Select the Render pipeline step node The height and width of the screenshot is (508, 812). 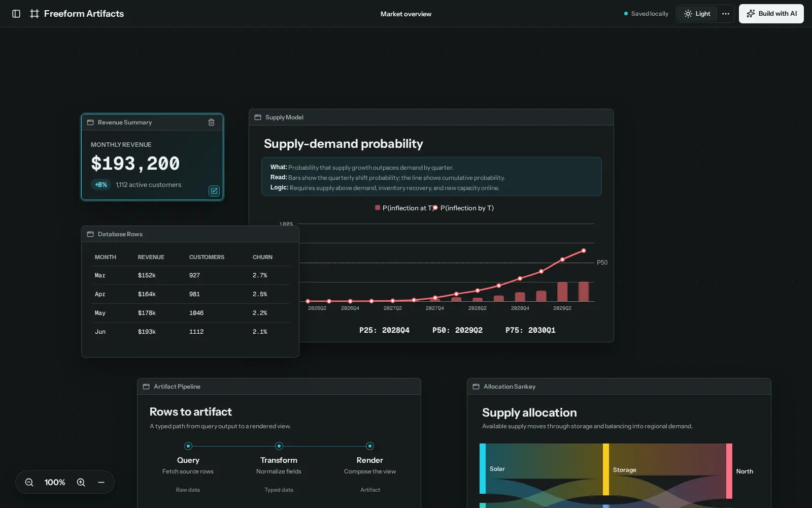click(370, 446)
